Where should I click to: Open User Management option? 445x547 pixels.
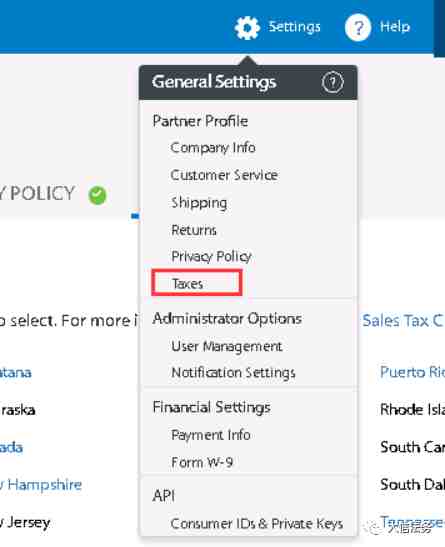(x=226, y=347)
